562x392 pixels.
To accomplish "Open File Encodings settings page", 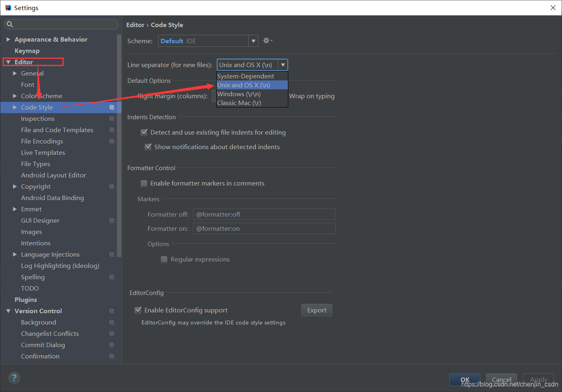I will [x=42, y=141].
